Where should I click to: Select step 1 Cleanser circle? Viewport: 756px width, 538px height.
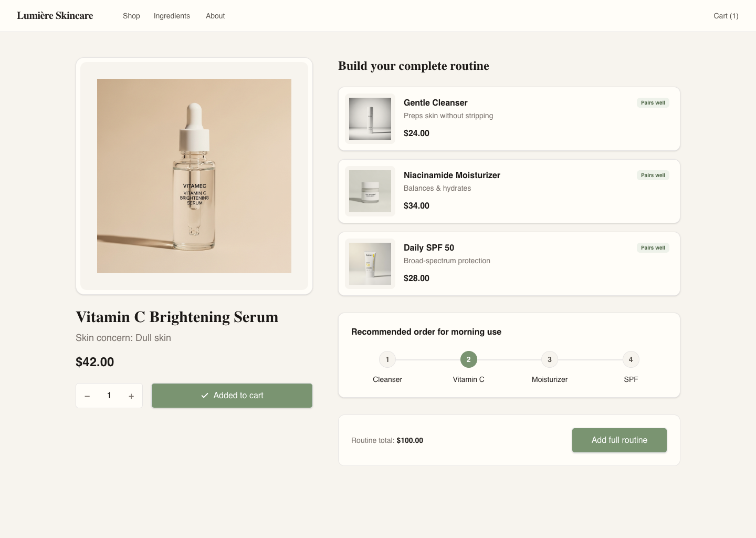click(x=387, y=359)
